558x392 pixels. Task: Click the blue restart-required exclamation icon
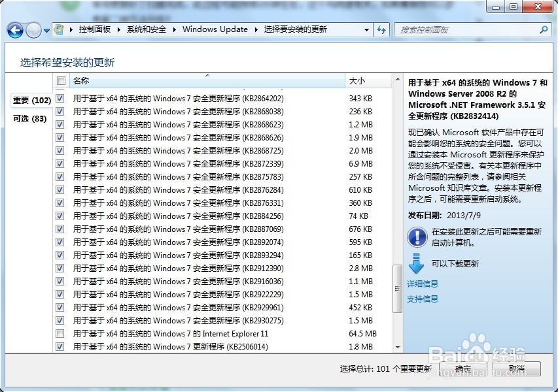tap(417, 237)
